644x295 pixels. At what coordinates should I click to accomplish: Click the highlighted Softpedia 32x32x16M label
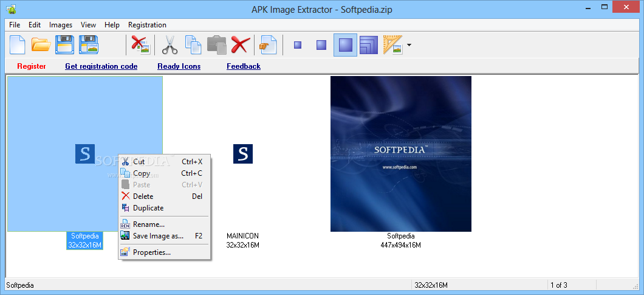pos(85,241)
